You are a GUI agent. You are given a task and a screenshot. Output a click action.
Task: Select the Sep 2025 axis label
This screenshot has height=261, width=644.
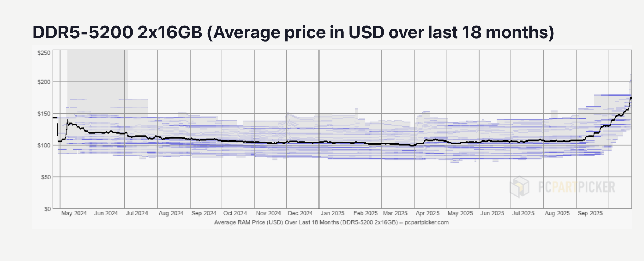tap(590, 213)
